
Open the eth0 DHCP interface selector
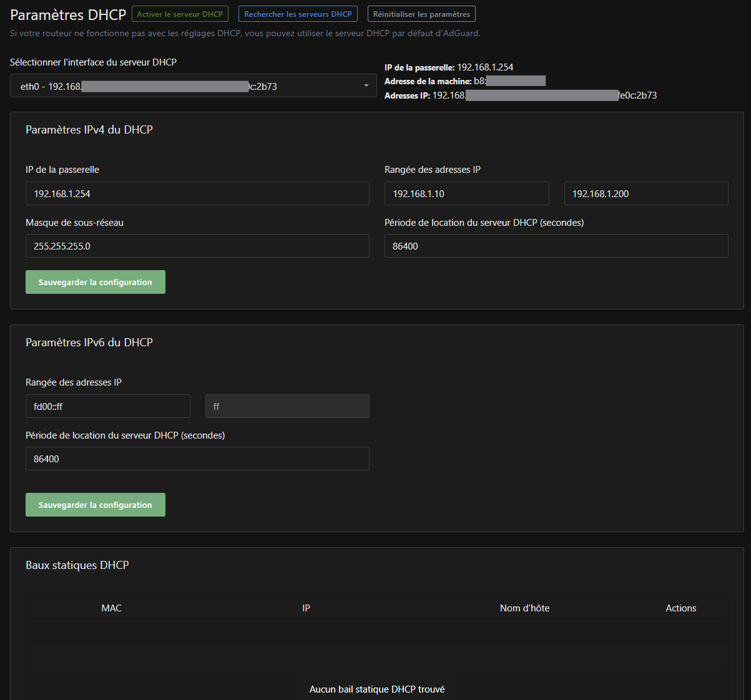tap(187, 86)
